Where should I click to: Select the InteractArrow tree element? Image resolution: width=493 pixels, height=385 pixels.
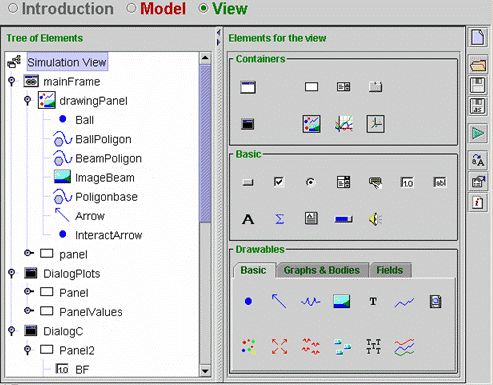pos(109,235)
